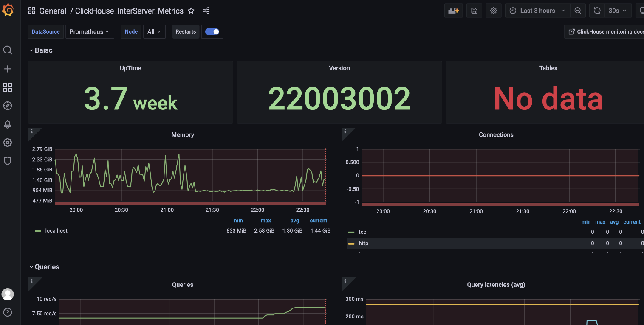Open the Connections panel title menu
The image size is (644, 325).
click(496, 134)
